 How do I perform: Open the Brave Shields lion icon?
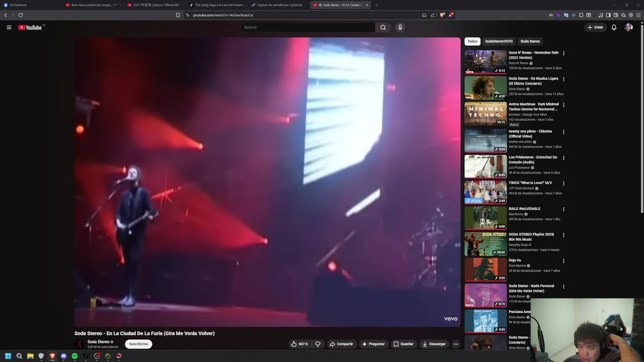[x=442, y=15]
